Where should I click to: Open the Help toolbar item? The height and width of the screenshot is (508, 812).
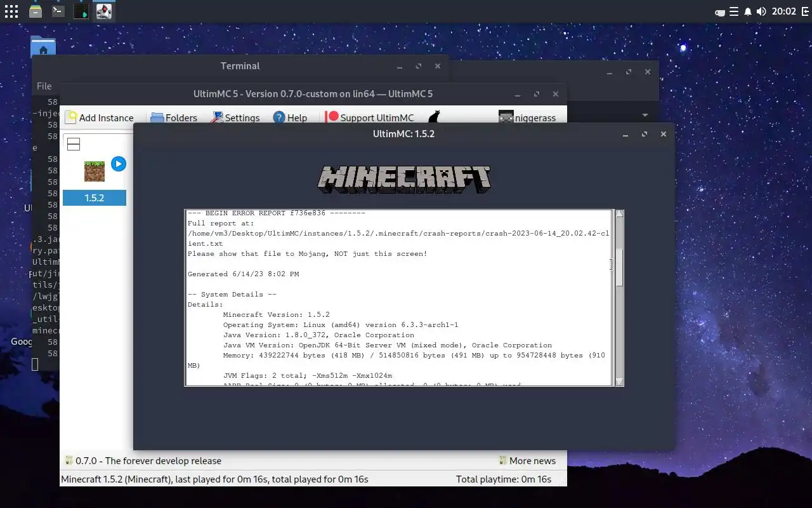tap(290, 117)
